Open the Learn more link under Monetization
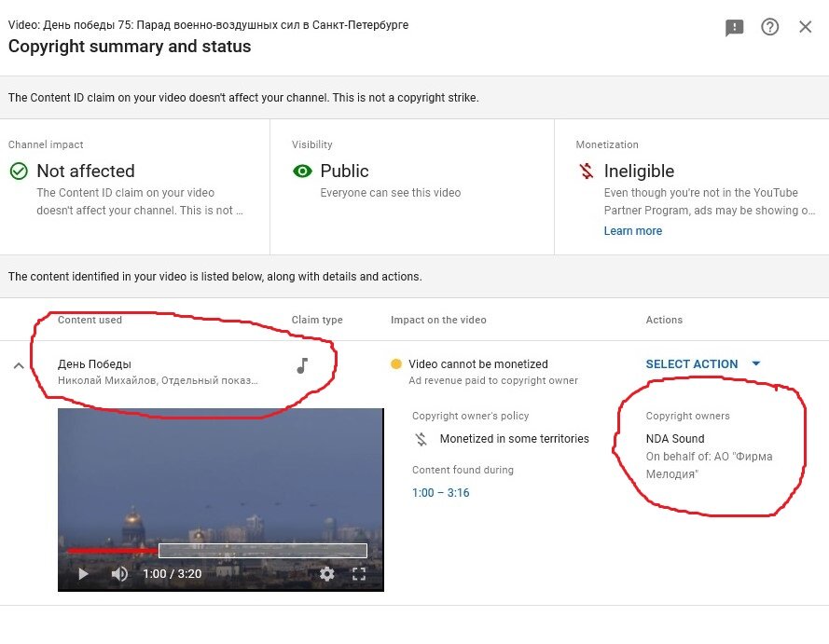 click(x=633, y=231)
